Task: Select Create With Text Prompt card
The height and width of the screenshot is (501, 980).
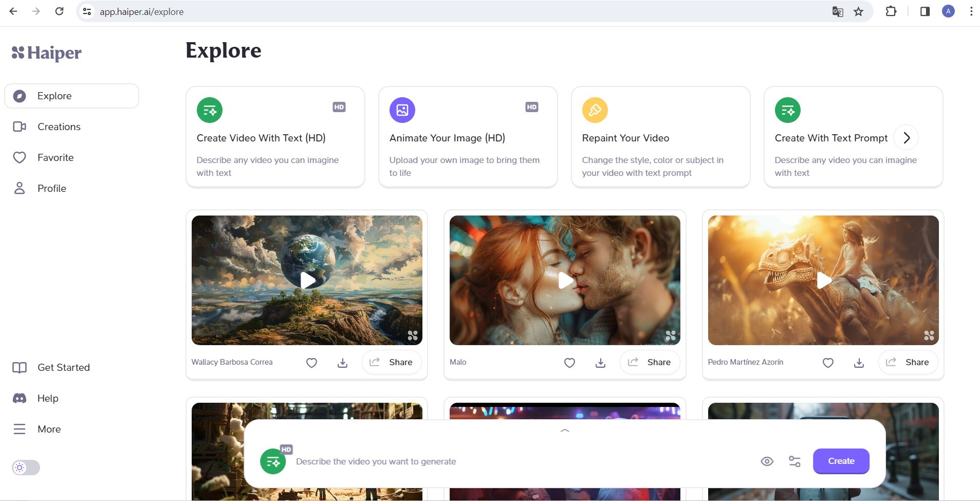Action: pyautogui.click(x=854, y=137)
